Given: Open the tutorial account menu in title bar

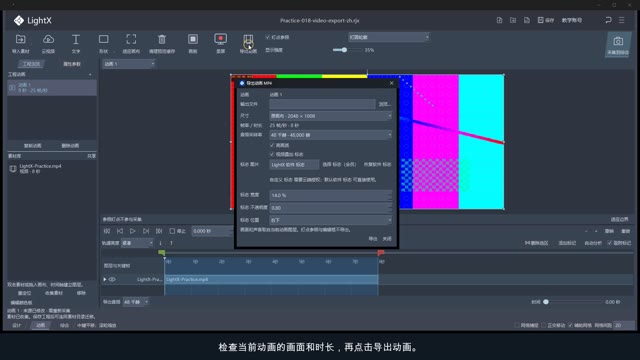Looking at the screenshot, I should coord(572,20).
